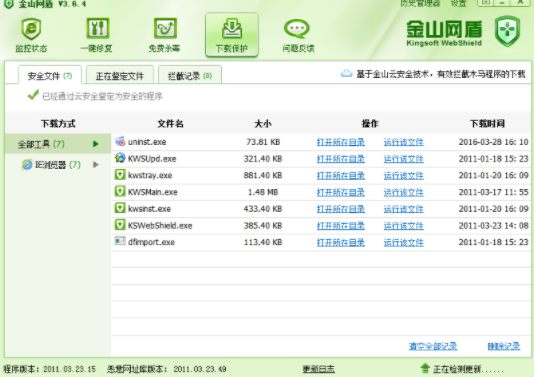The width and height of the screenshot is (534, 377).
Task: Click the kwsinst.exe shield icon
Action: click(x=120, y=208)
